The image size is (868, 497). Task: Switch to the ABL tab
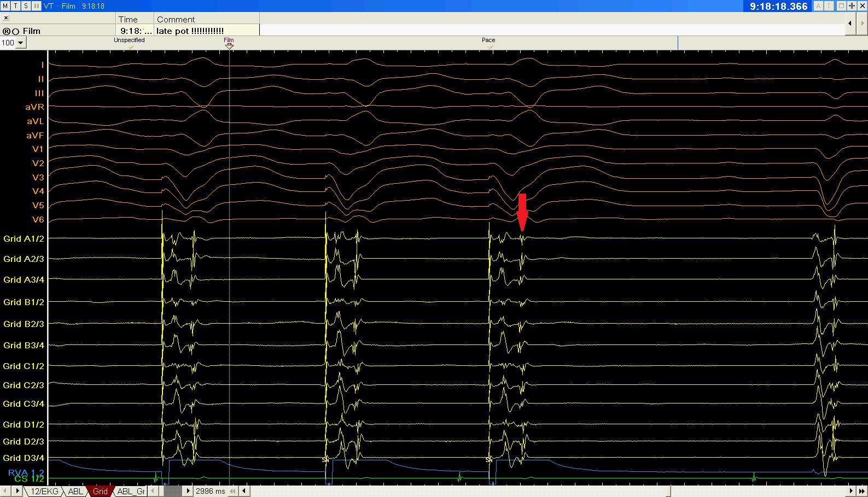point(75,491)
